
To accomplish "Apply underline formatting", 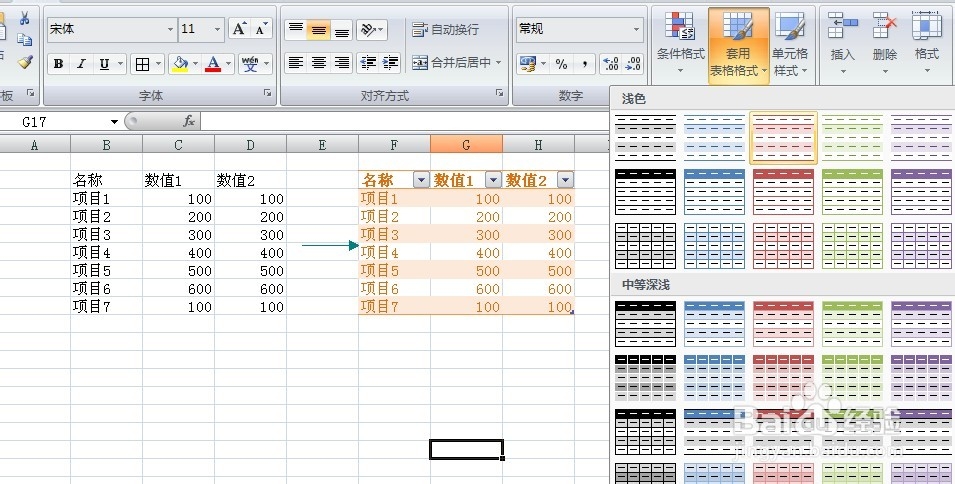I will [104, 63].
